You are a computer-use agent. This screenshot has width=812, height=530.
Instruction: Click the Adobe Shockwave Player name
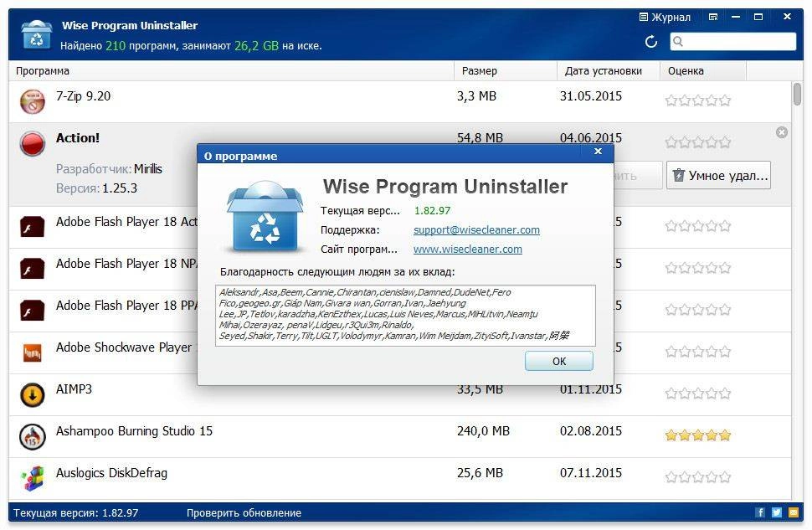click(x=124, y=347)
